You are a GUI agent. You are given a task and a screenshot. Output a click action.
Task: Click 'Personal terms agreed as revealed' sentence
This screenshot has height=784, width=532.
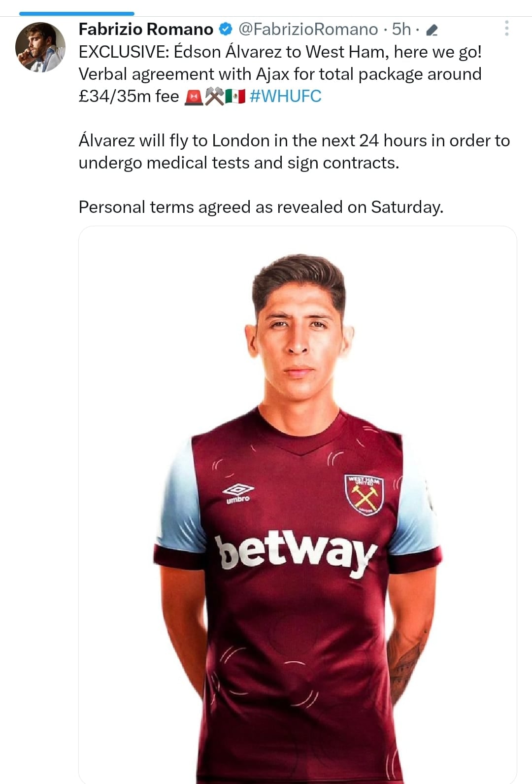261,207
